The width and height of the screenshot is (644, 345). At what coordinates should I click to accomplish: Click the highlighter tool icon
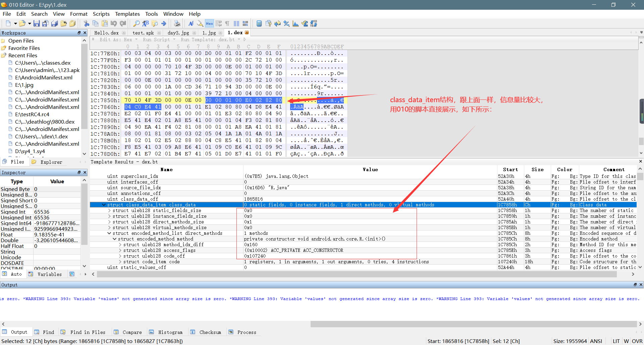[x=200, y=23]
